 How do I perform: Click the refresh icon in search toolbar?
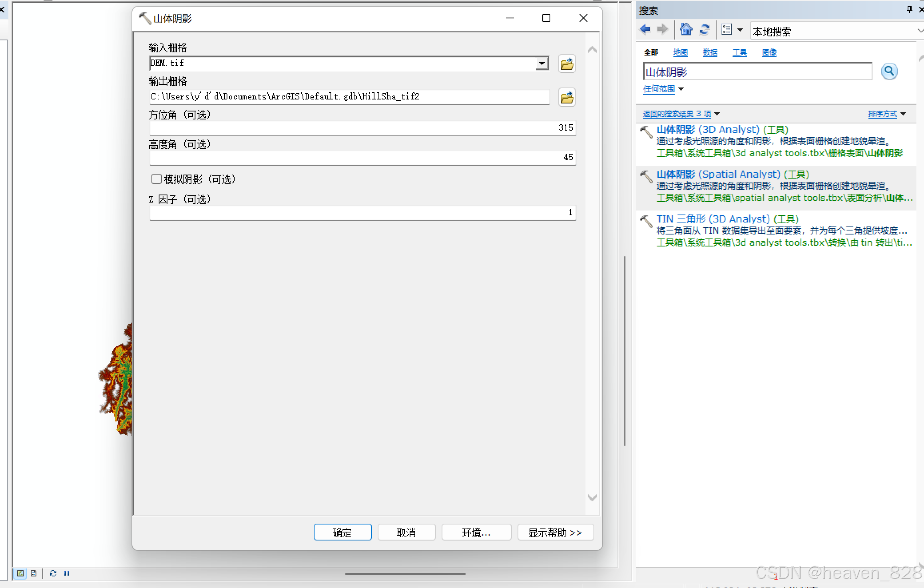(704, 30)
